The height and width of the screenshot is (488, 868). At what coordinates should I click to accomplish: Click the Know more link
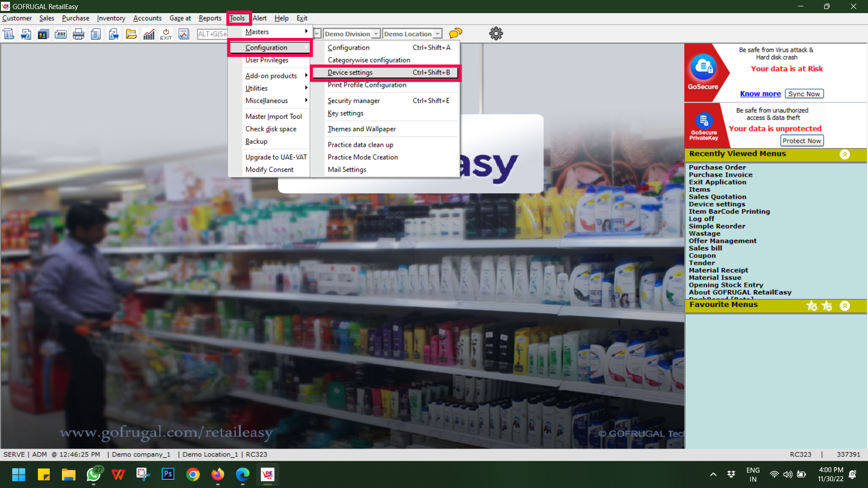760,94
